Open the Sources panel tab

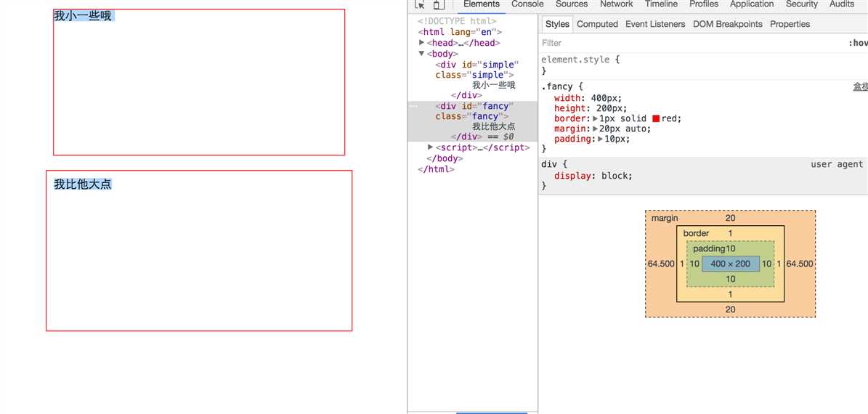click(572, 4)
